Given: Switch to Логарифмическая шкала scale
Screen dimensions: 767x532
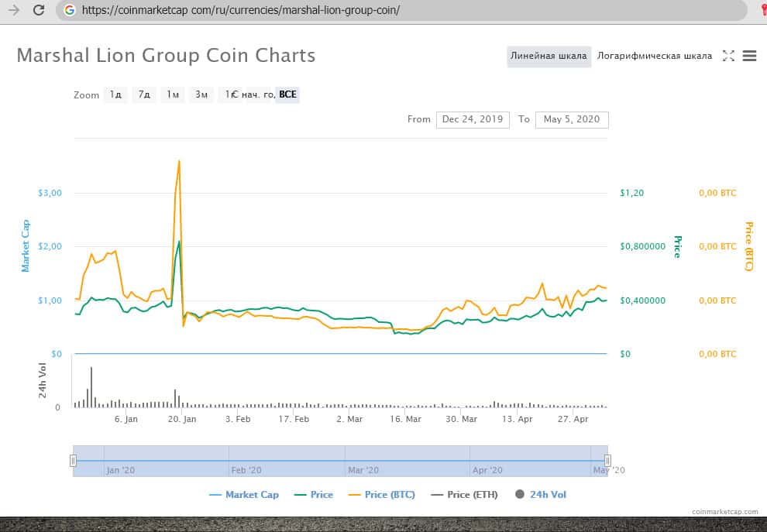Looking at the screenshot, I should 655,56.
